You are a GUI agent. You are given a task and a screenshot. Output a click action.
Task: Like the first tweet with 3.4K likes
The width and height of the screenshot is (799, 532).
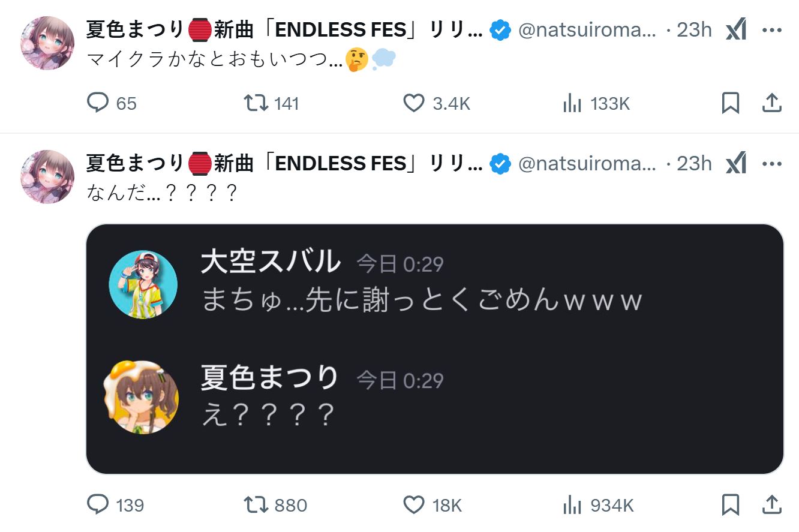pyautogui.click(x=414, y=103)
